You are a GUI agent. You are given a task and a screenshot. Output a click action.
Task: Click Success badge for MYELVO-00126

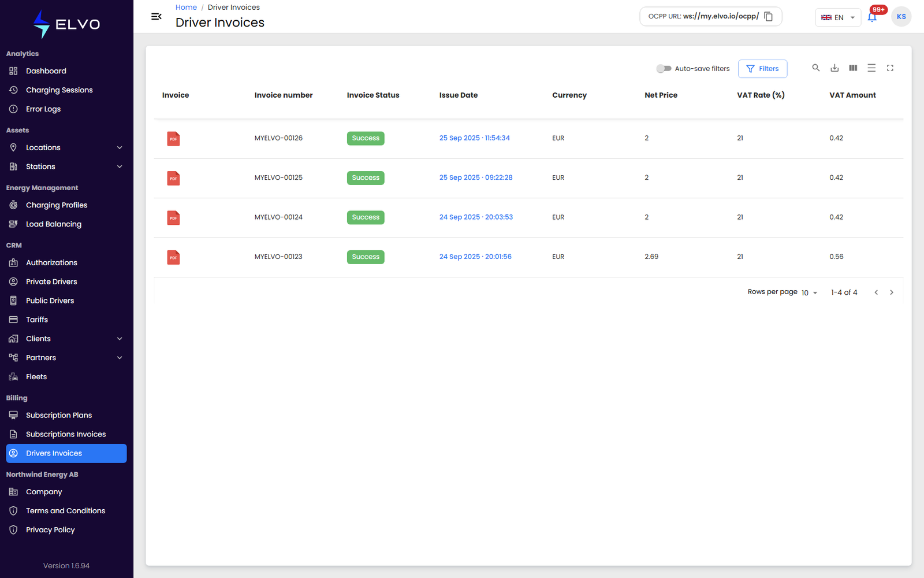(366, 139)
